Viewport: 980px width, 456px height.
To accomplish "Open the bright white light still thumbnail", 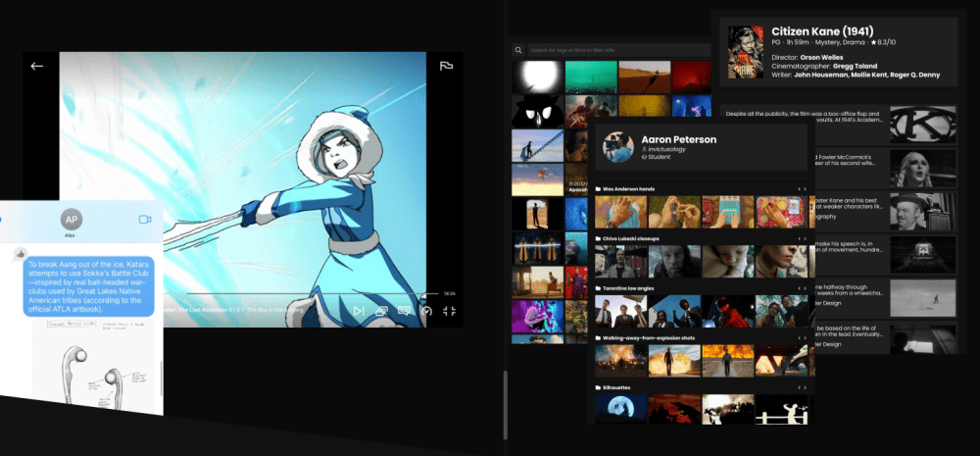I will (537, 76).
